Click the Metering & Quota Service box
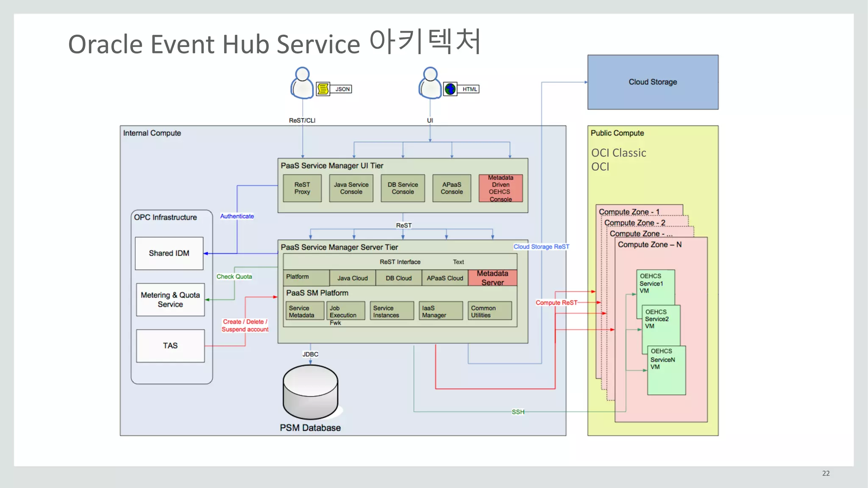This screenshot has width=868, height=488. [170, 299]
